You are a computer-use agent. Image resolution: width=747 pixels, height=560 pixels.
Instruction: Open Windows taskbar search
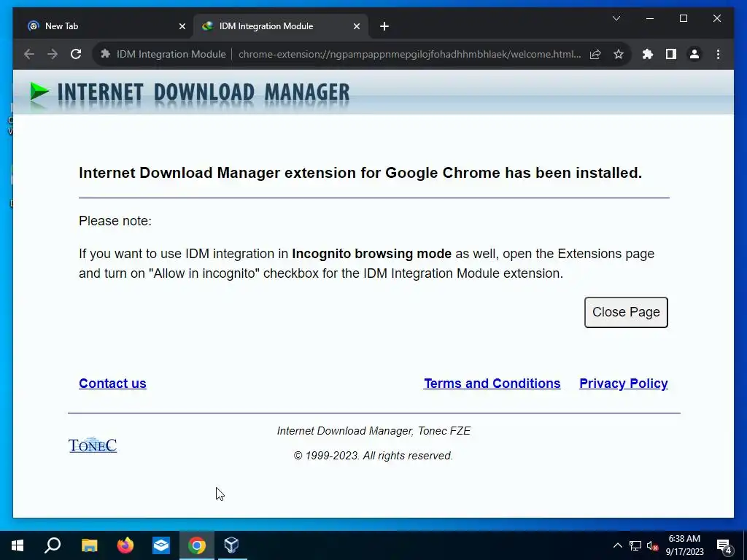click(53, 545)
